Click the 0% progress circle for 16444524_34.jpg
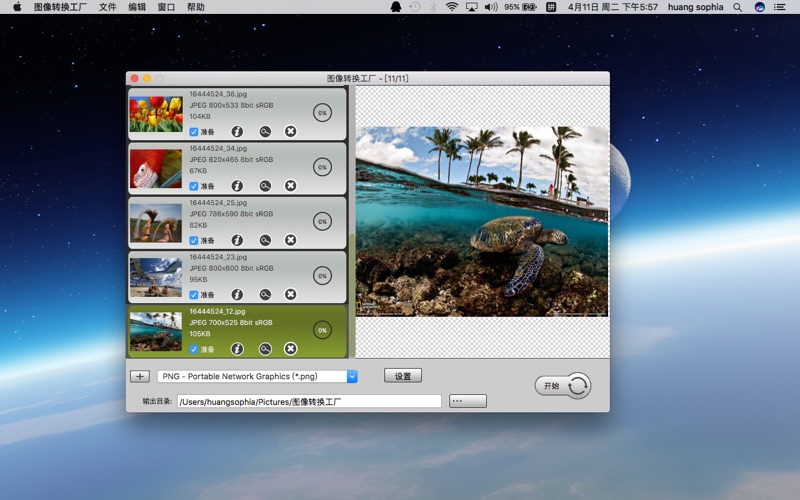The width and height of the screenshot is (800, 500). (x=322, y=167)
